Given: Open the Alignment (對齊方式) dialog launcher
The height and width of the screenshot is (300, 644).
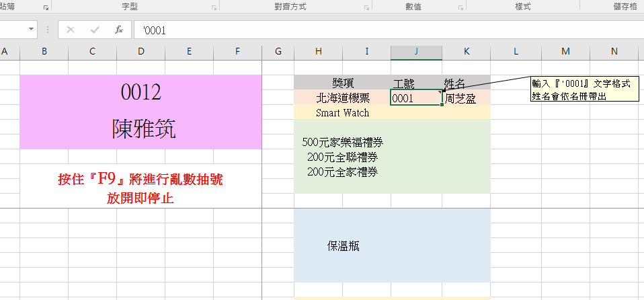Looking at the screenshot, I should 366,7.
